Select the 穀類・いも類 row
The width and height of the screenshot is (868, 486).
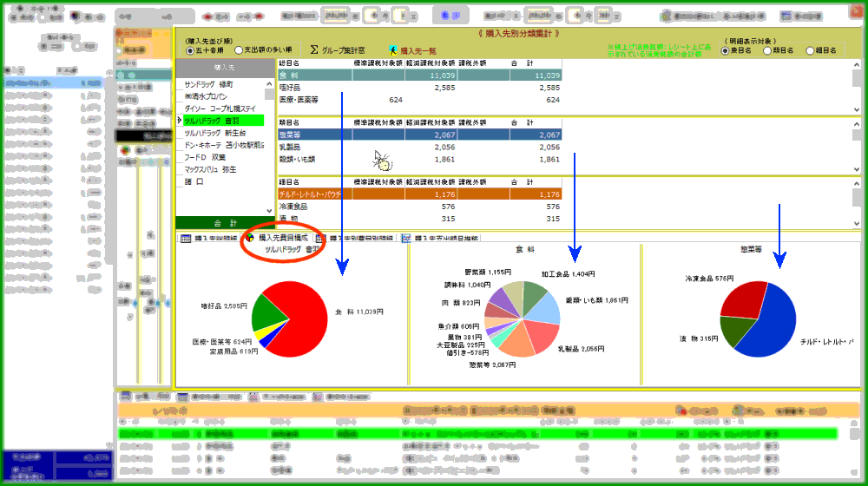coord(419,159)
